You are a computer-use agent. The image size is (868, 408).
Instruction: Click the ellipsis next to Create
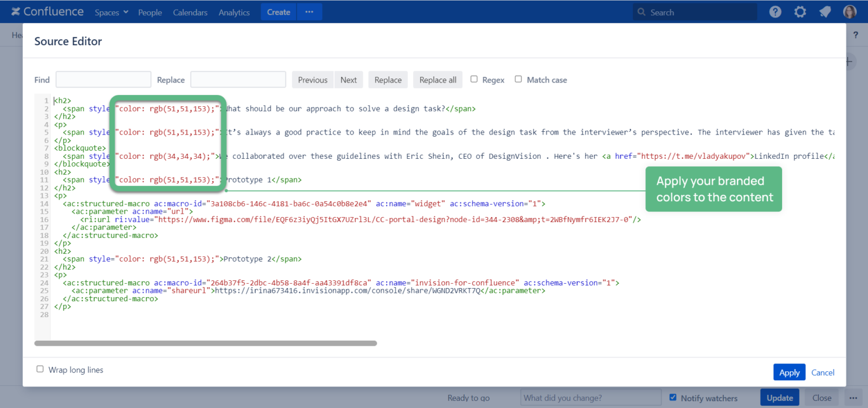309,11
